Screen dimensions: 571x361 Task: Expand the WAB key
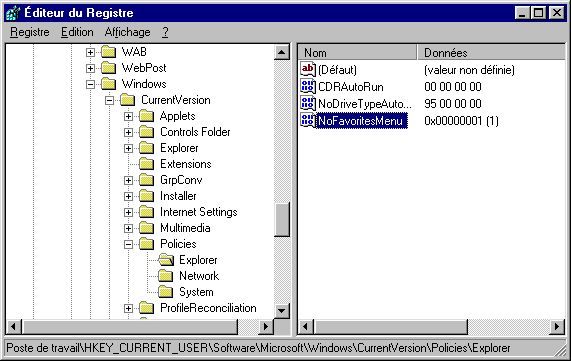click(90, 52)
